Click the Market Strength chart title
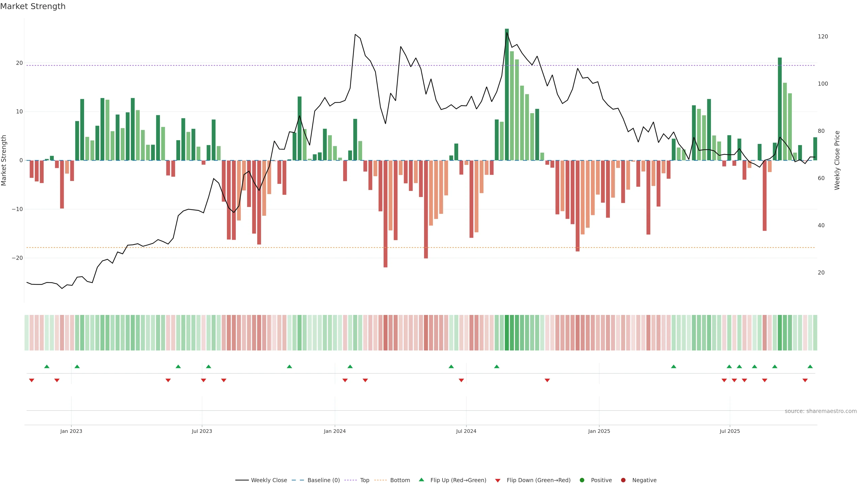 (33, 6)
